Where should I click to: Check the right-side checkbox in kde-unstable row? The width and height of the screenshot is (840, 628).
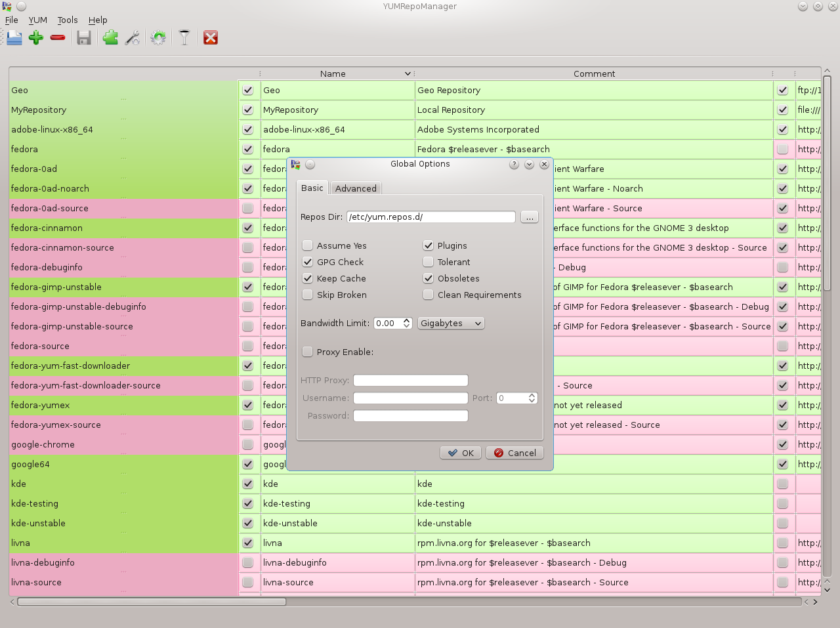tap(782, 523)
